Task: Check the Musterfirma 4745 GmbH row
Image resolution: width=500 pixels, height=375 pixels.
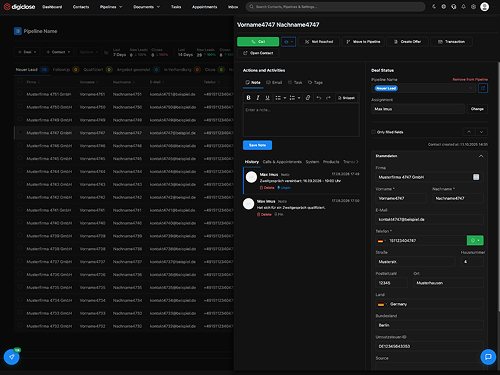Action: click(x=20, y=158)
